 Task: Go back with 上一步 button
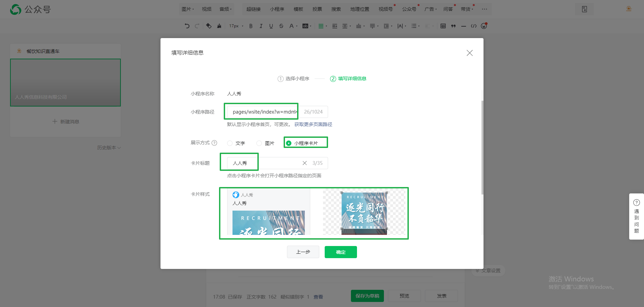pos(303,252)
